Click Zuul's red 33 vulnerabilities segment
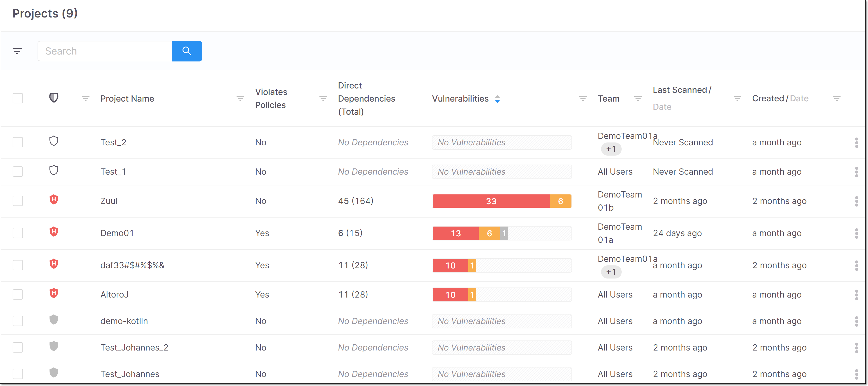This screenshot has height=386, width=868. (491, 201)
